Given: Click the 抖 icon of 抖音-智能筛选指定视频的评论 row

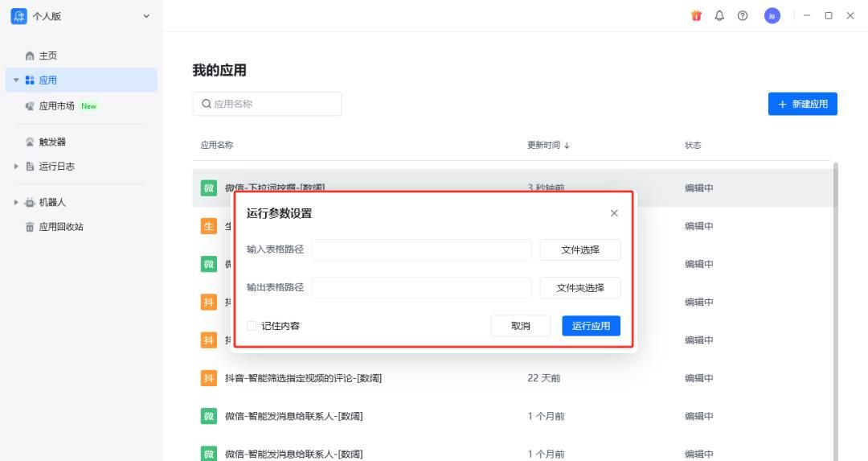Looking at the screenshot, I should pos(209,378).
